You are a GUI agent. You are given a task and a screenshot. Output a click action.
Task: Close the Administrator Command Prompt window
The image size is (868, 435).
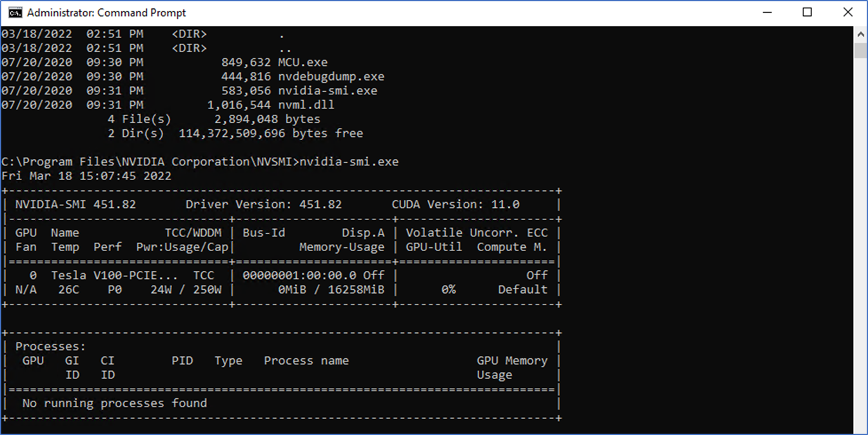[847, 12]
